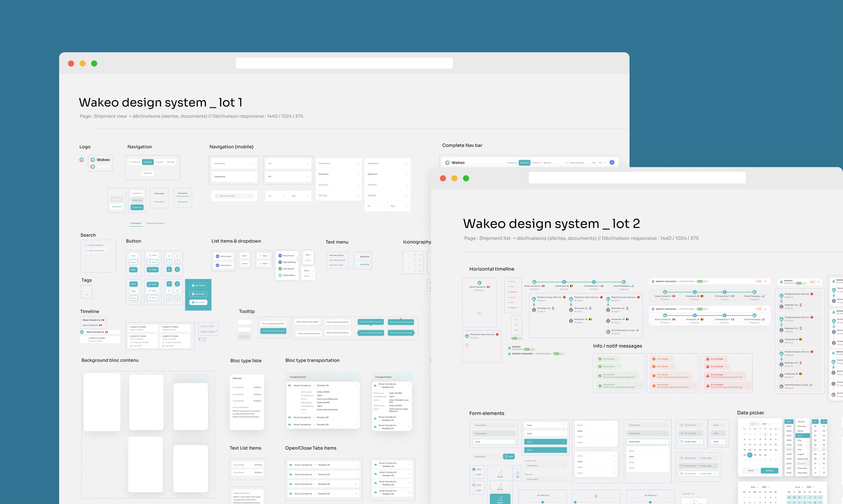Click the teal selected Ocean tile icon

[500, 499]
